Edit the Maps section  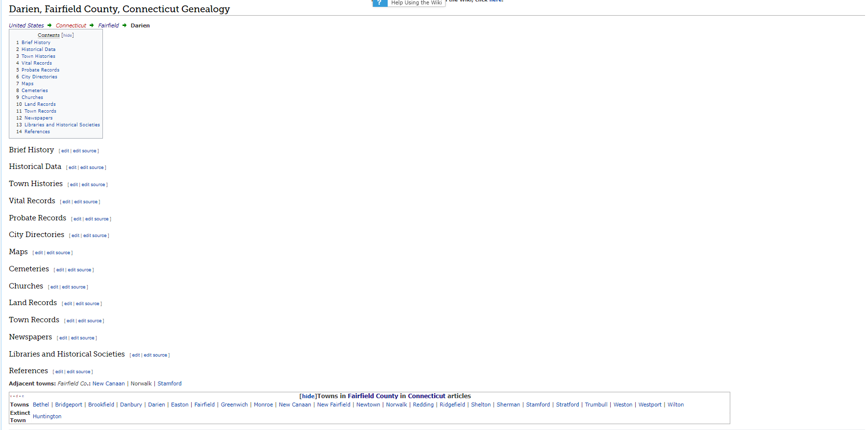point(39,253)
